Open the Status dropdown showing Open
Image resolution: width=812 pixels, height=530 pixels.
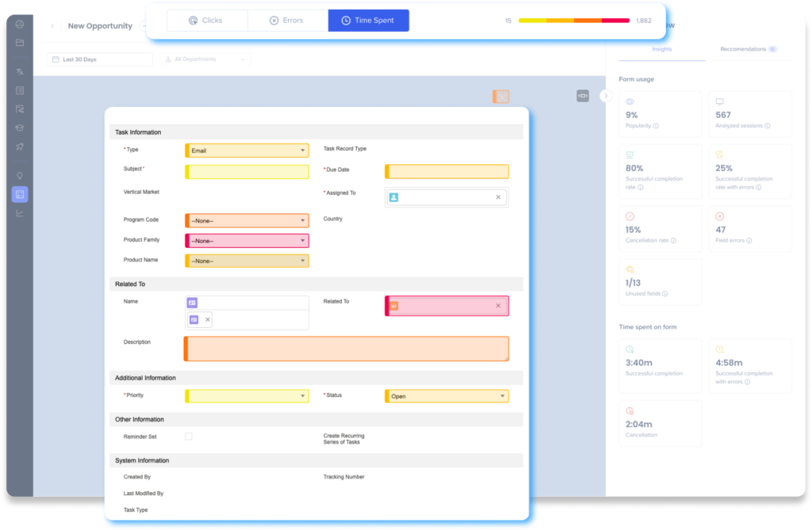tap(446, 396)
